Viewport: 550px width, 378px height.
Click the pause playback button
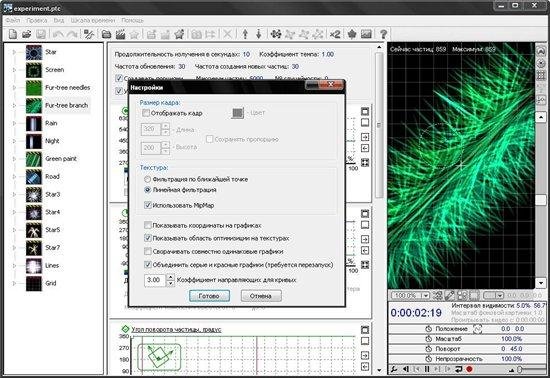click(x=427, y=369)
